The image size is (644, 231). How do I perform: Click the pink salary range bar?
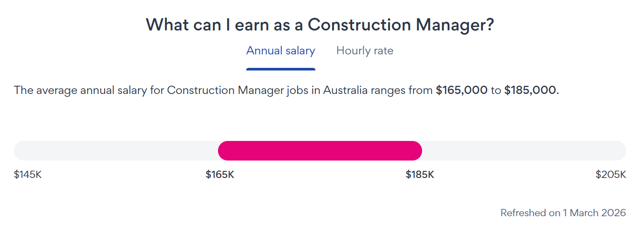[320, 151]
